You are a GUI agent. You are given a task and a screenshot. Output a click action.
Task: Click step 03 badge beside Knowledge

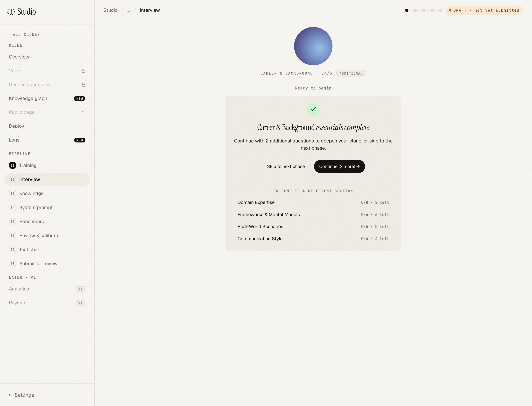tap(13, 194)
